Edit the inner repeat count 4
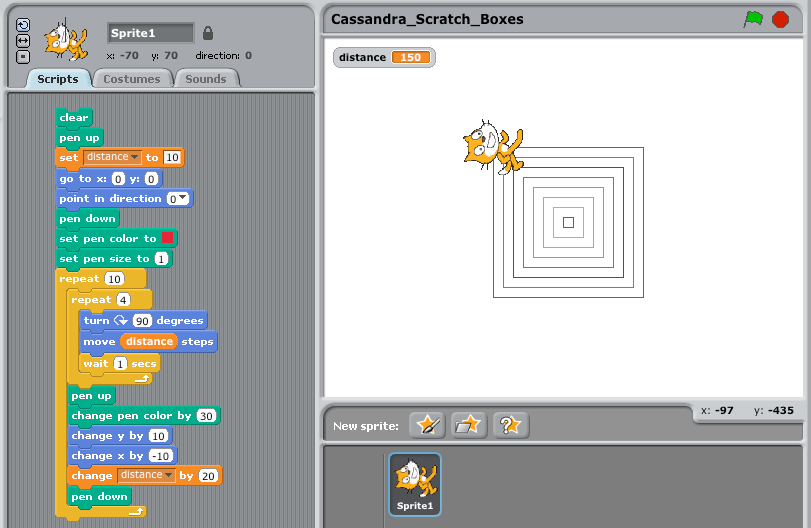The width and height of the screenshot is (811, 528). (123, 300)
